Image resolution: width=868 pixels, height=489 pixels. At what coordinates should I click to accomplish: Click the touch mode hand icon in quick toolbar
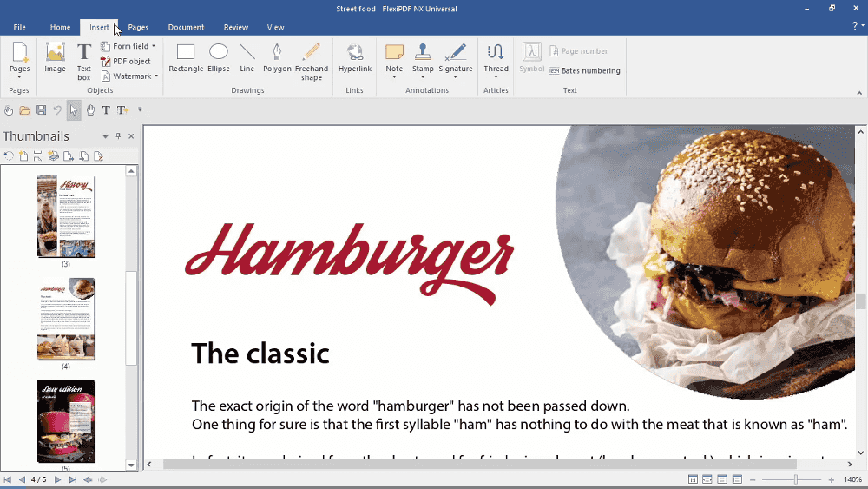pyautogui.click(x=9, y=110)
